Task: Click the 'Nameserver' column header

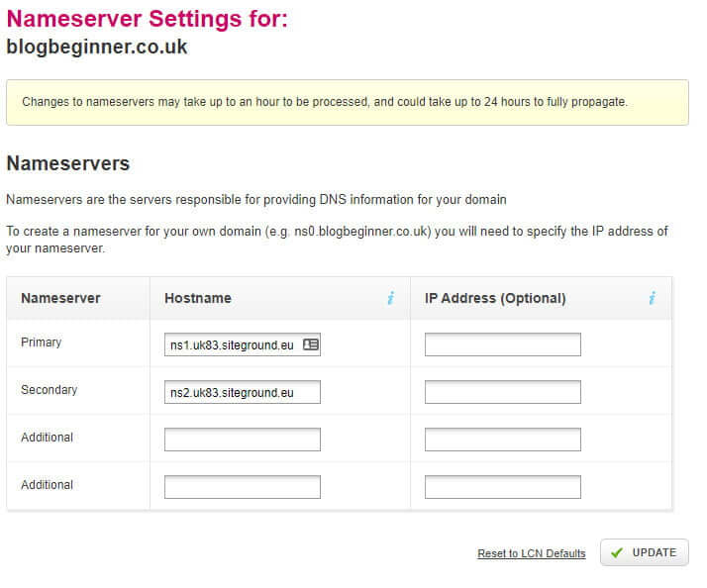Action: (60, 298)
